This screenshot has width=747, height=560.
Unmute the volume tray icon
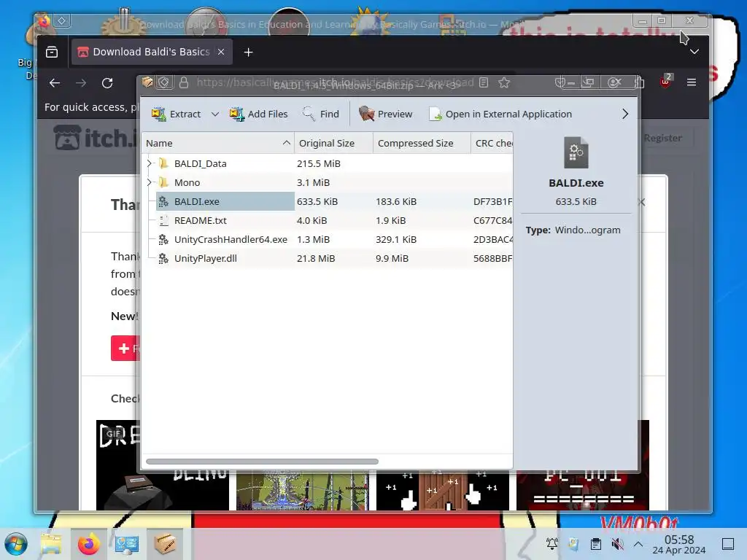(x=617, y=543)
